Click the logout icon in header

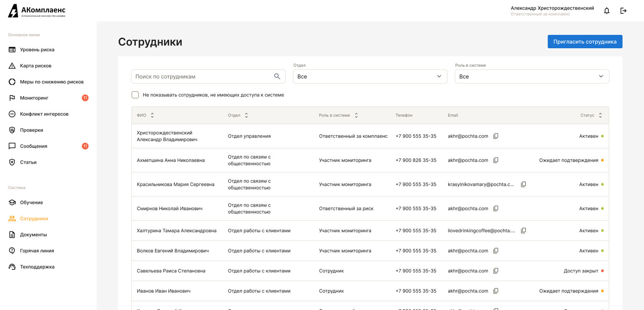pos(623,11)
